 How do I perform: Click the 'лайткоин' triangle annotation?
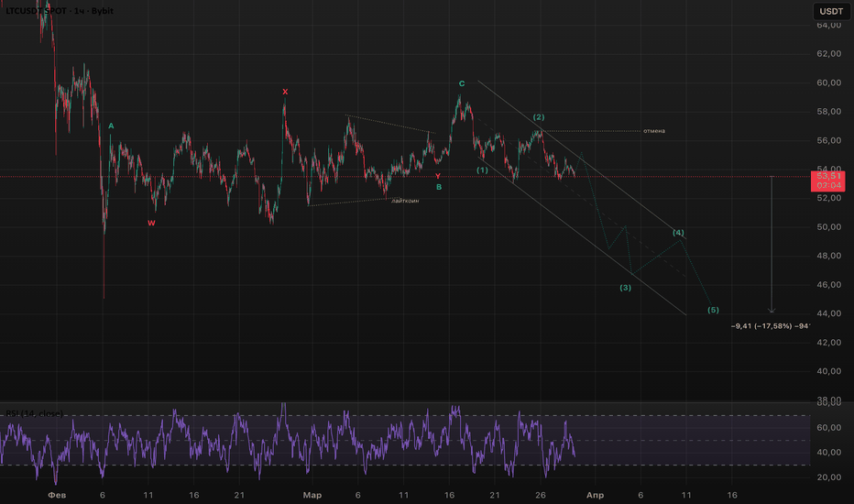point(405,201)
